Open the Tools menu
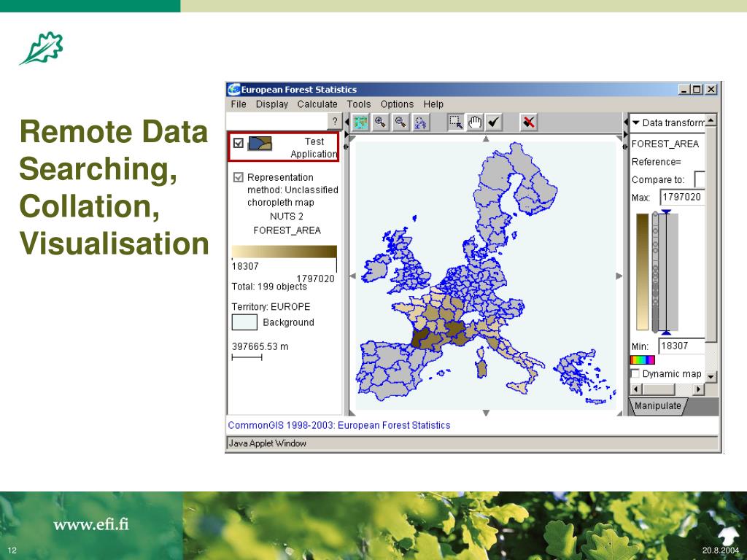Viewport: 747px width, 560px height. tap(359, 104)
